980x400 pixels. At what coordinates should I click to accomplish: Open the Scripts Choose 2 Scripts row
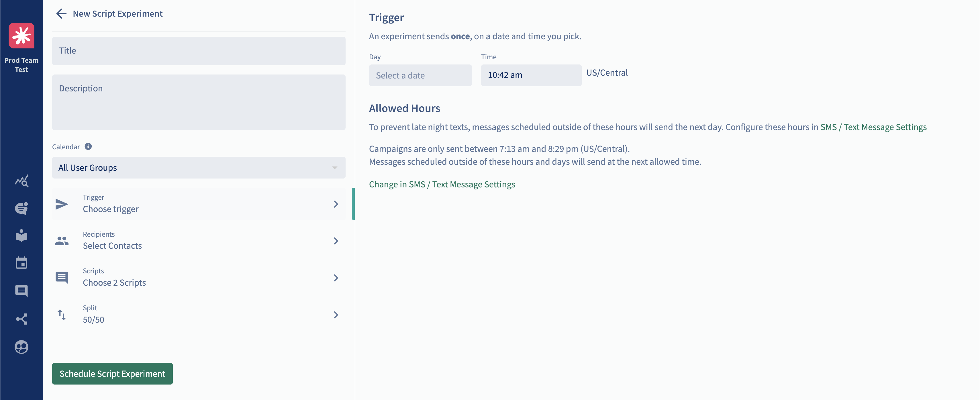[199, 277]
